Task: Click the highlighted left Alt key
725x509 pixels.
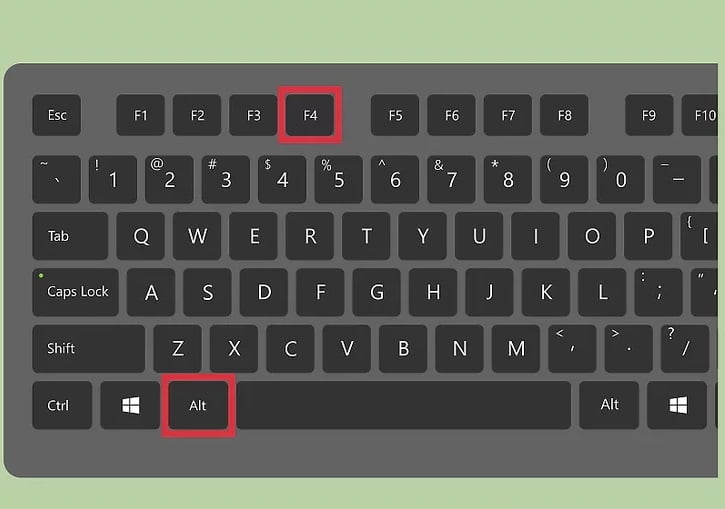Action: 198,405
